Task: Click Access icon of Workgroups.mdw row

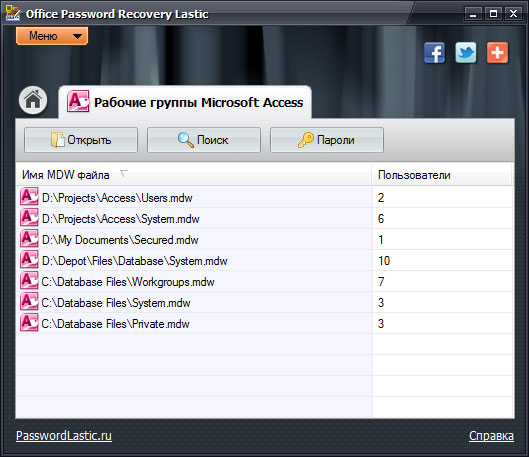Action: click(29, 281)
